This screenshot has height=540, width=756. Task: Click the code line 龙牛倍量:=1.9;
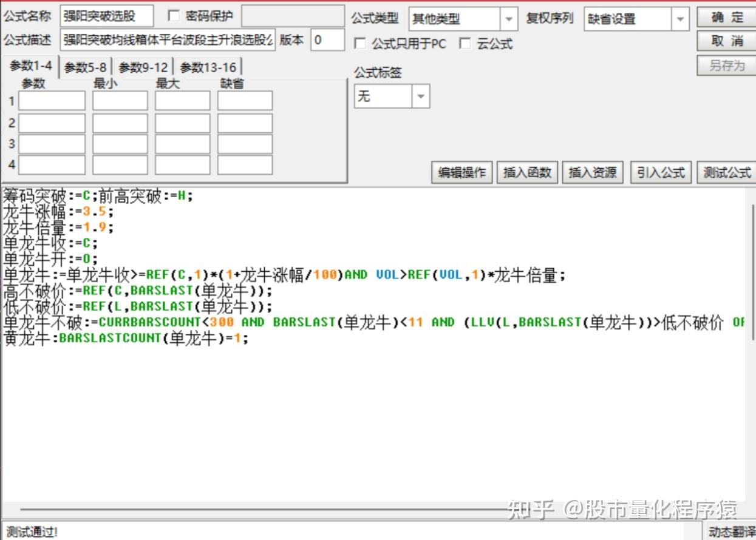(x=58, y=228)
